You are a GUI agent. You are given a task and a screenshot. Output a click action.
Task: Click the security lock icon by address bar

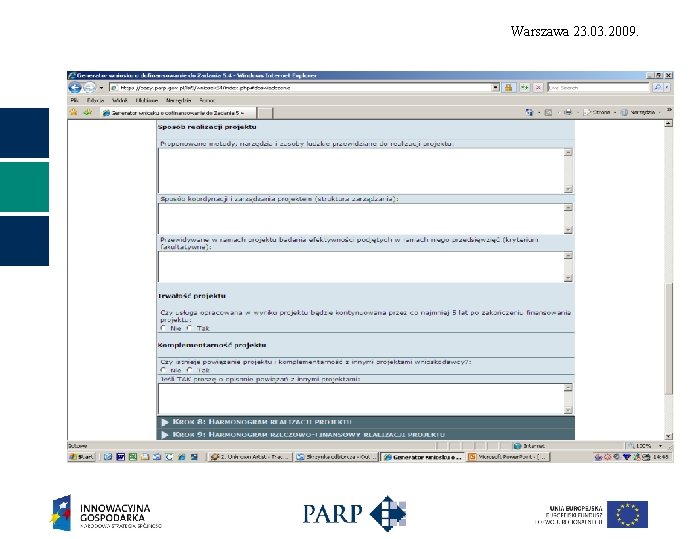point(508,88)
